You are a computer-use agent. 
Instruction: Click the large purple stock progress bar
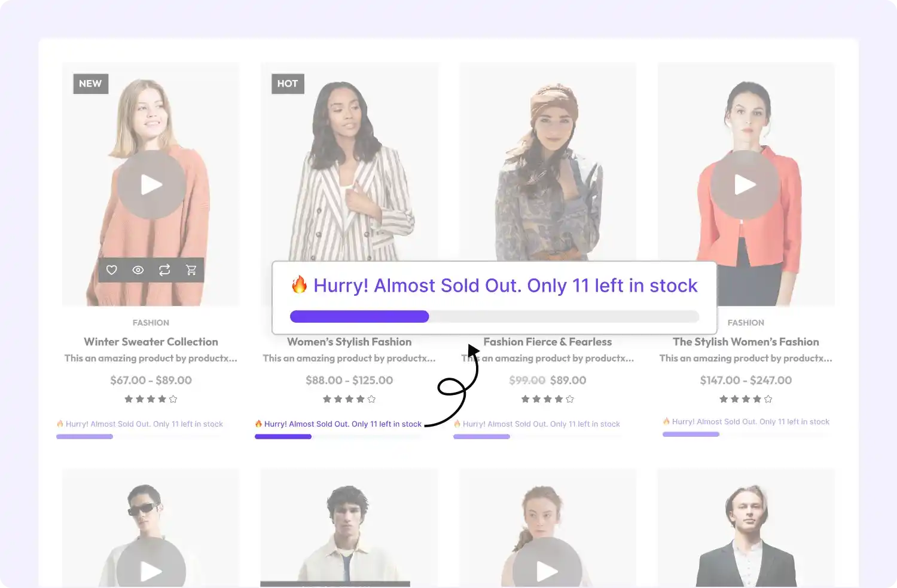pyautogui.click(x=359, y=316)
